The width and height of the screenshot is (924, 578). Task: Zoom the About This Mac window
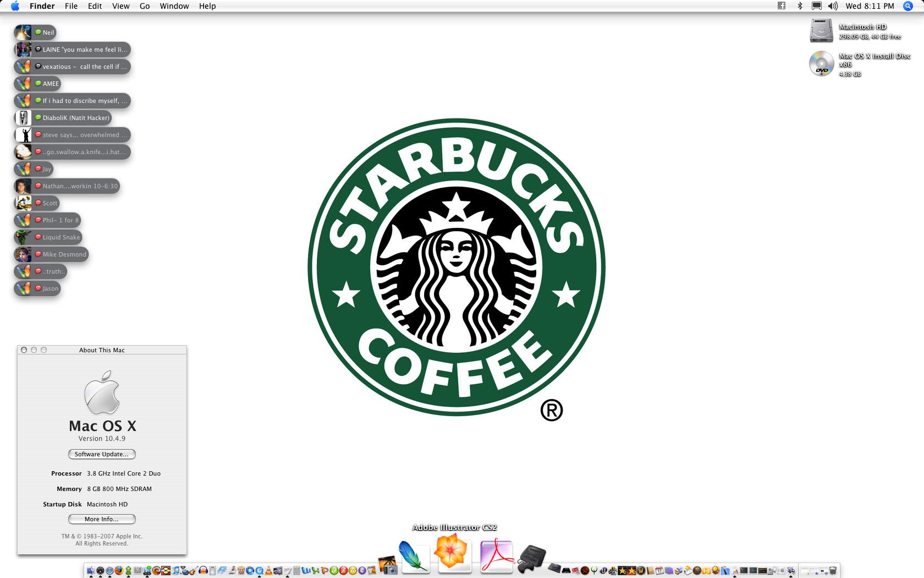tap(43, 350)
